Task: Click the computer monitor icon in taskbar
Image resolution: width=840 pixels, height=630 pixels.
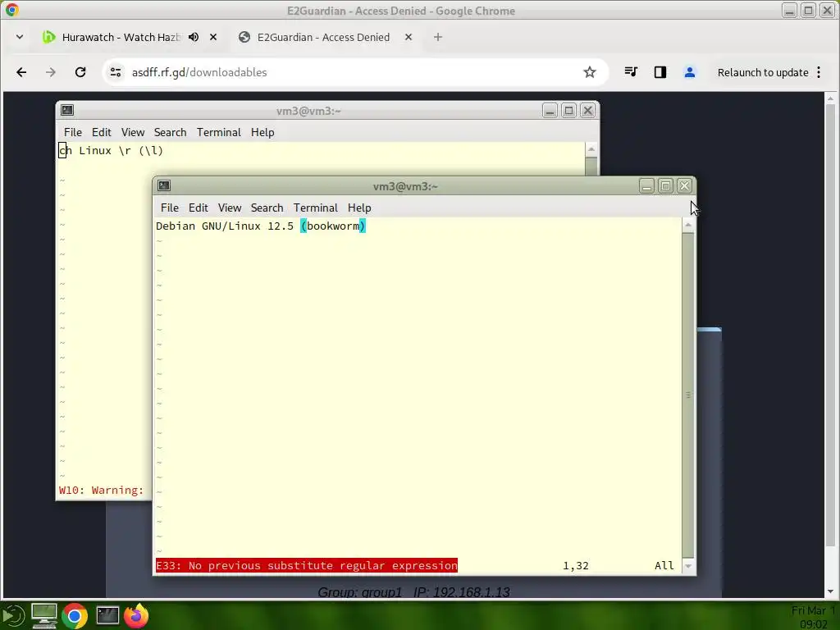Action: click(x=44, y=615)
